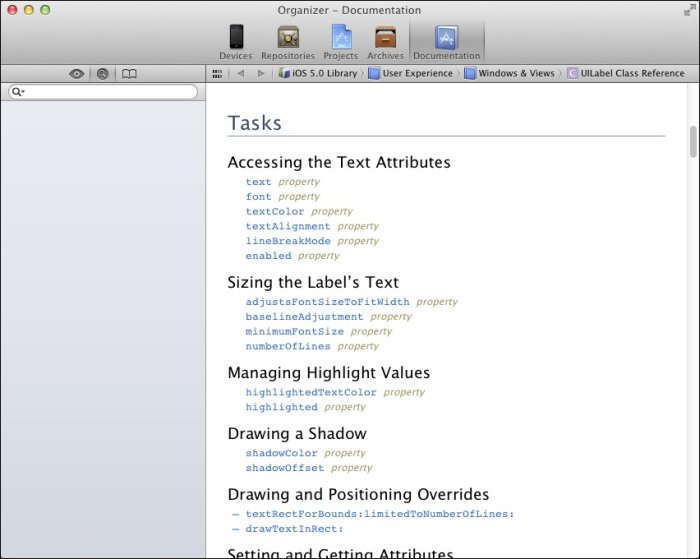This screenshot has width=700, height=559.
Task: Open the Projects section
Action: 341,42
